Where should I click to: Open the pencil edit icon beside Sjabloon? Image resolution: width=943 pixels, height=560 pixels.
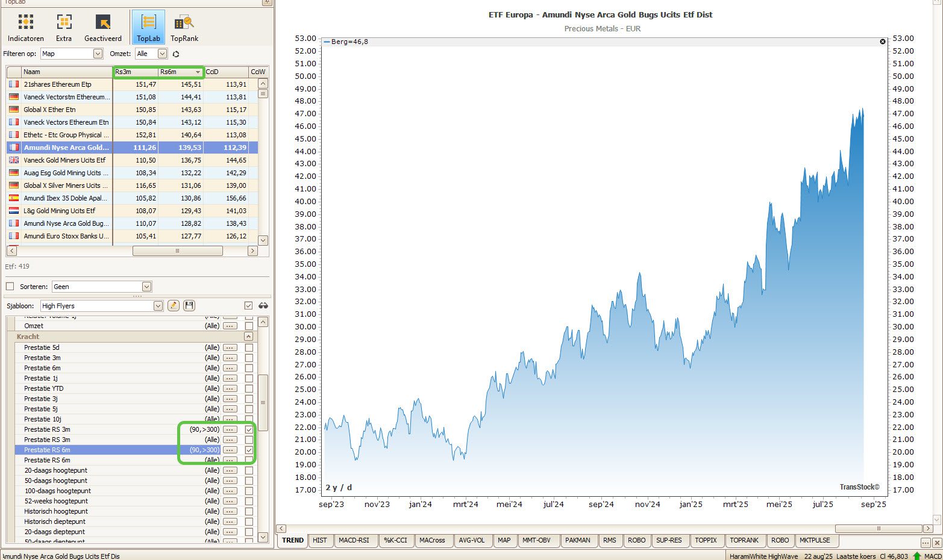tap(174, 306)
